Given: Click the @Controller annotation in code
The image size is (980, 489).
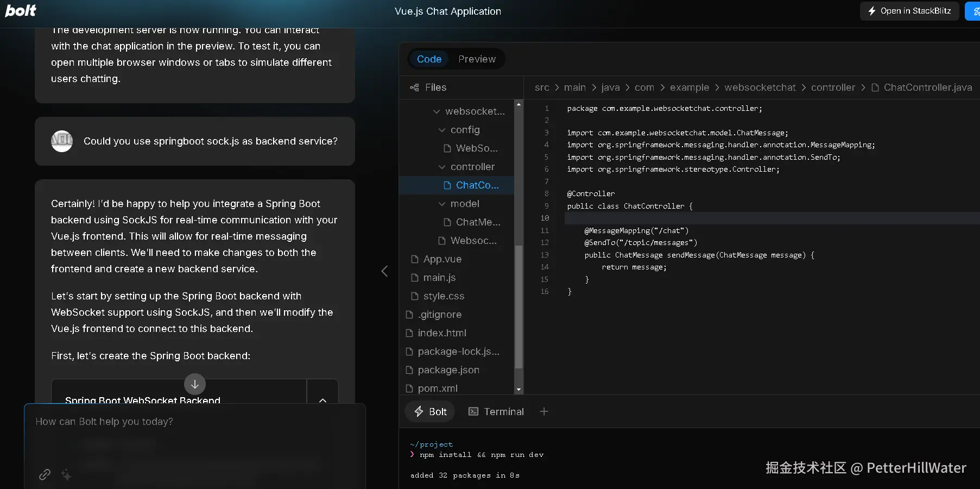Looking at the screenshot, I should point(591,193).
